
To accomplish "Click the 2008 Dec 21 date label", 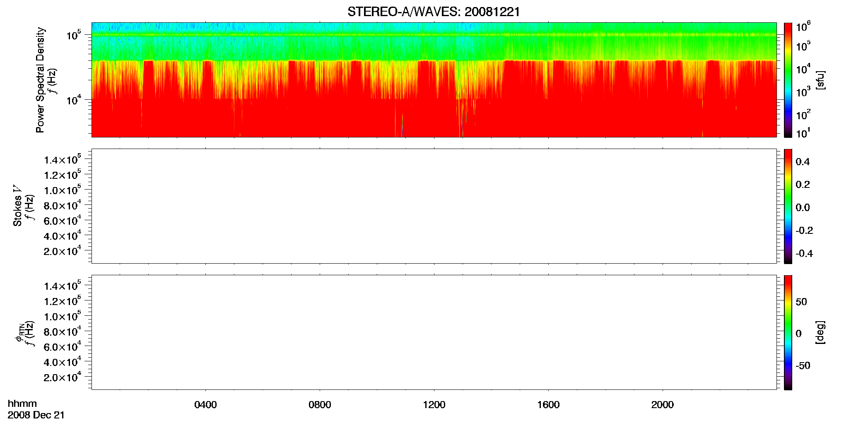I will pos(36,415).
